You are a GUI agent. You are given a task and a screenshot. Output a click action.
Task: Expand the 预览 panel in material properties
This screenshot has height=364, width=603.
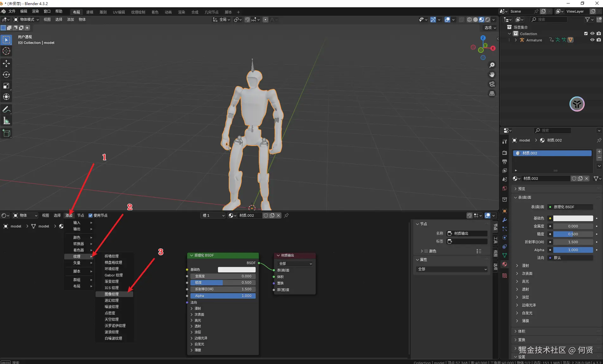coord(521,189)
